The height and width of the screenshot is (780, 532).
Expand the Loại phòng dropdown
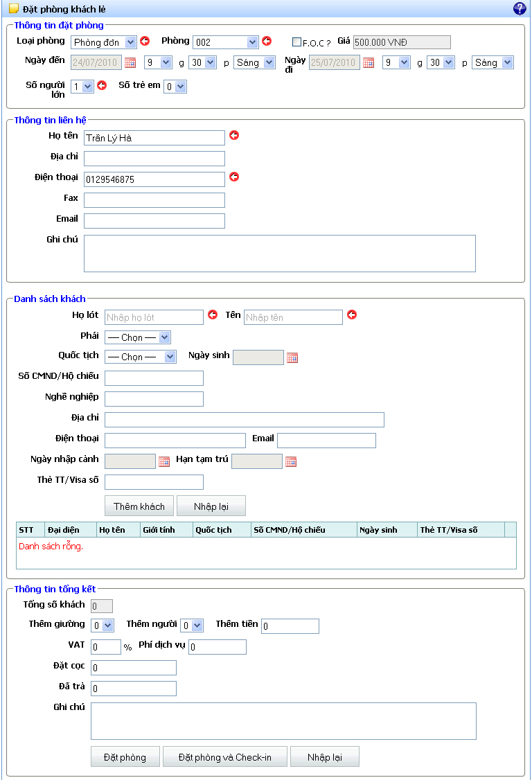click(x=103, y=42)
